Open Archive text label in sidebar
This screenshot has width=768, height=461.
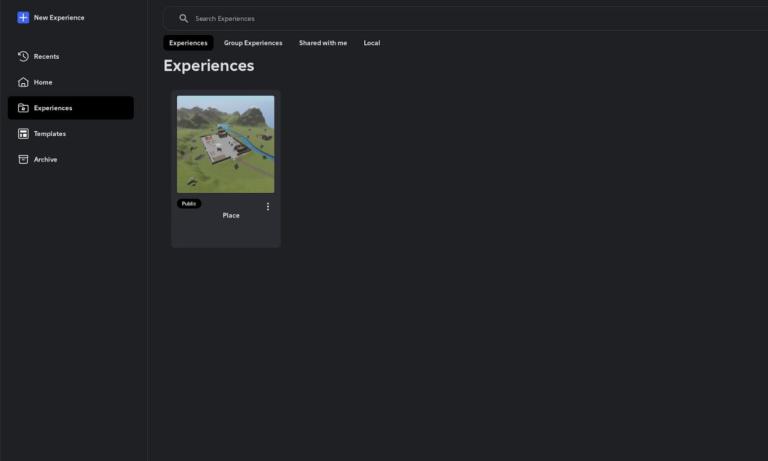(x=45, y=160)
